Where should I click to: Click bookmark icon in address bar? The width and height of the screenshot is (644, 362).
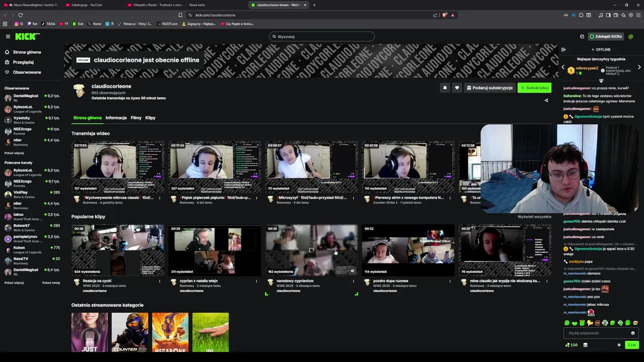180,15
